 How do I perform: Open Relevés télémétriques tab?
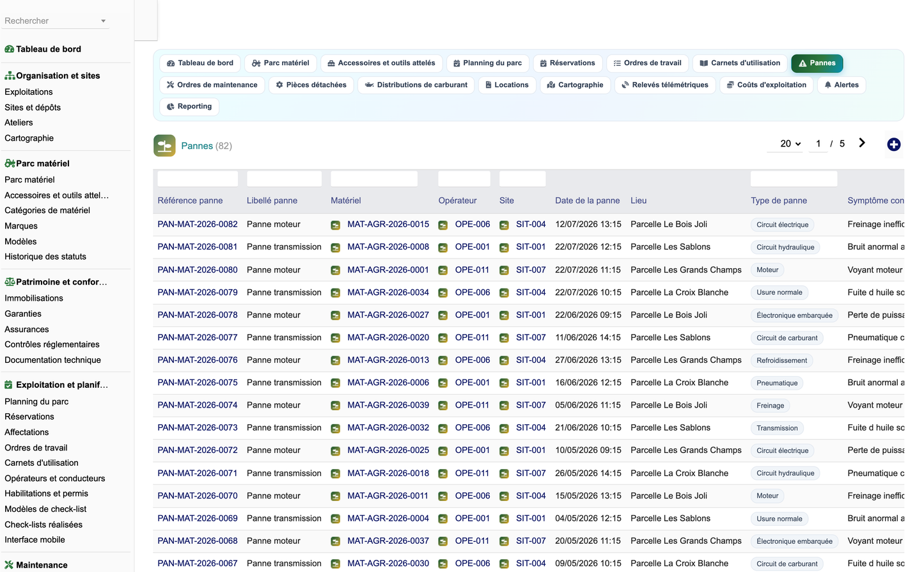tap(664, 85)
